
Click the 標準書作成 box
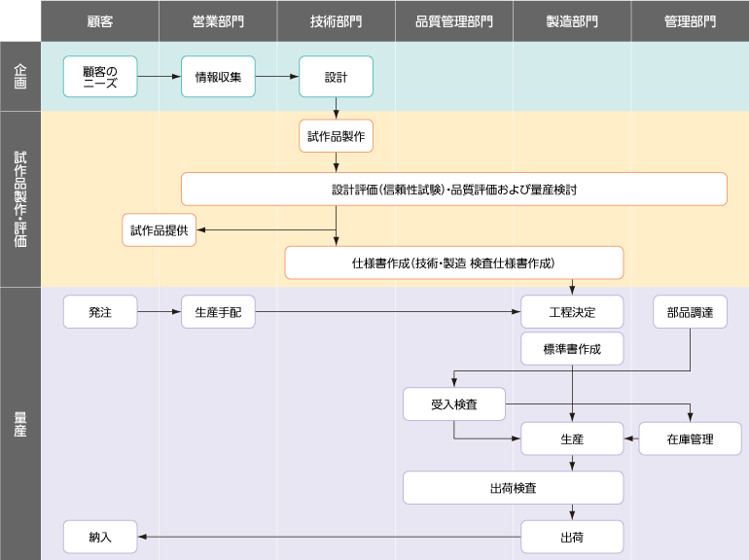click(x=572, y=349)
